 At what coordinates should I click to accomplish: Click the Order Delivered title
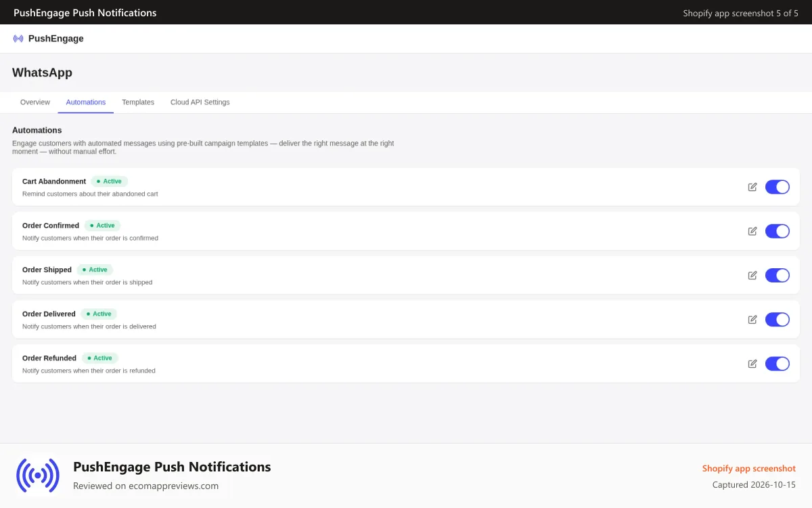[x=49, y=314]
